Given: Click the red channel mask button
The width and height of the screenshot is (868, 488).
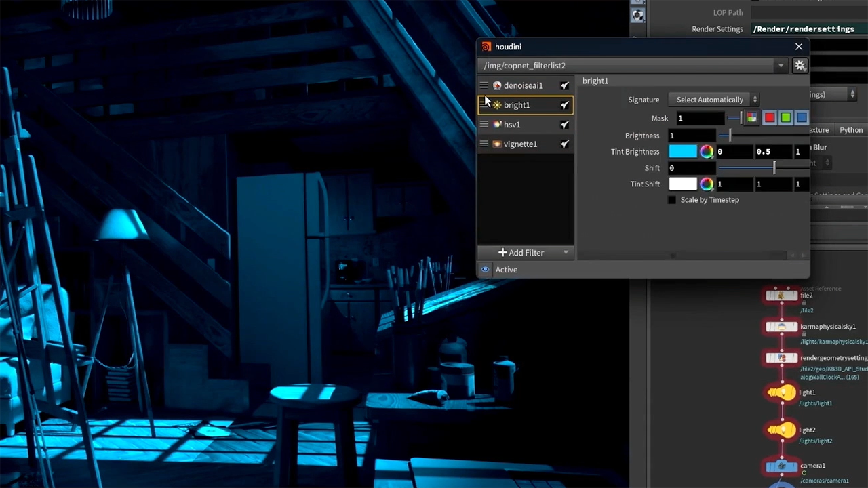Looking at the screenshot, I should pyautogui.click(x=769, y=118).
